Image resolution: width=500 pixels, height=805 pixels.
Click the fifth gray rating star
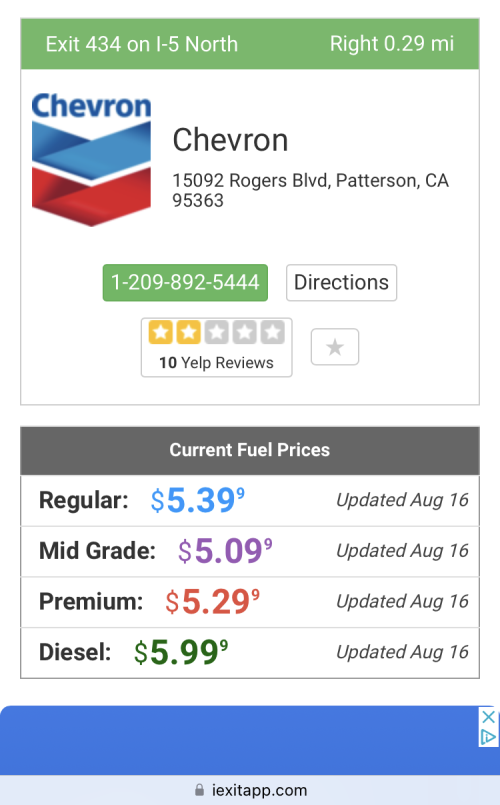pyautogui.click(x=273, y=332)
